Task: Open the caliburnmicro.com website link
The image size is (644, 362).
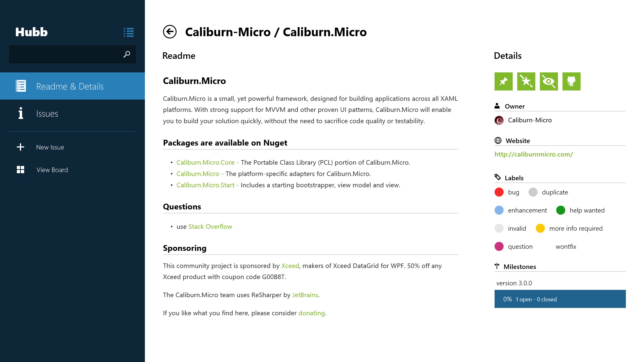Action: pyautogui.click(x=534, y=154)
